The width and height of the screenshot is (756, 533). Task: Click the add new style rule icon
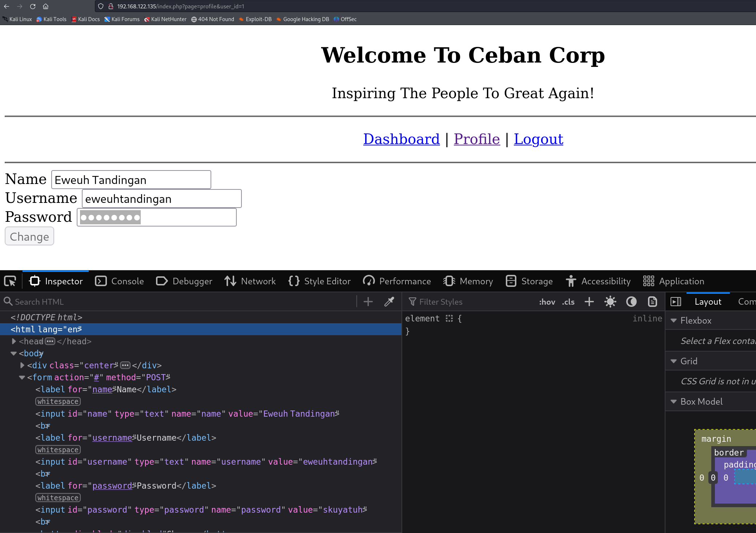coord(589,302)
